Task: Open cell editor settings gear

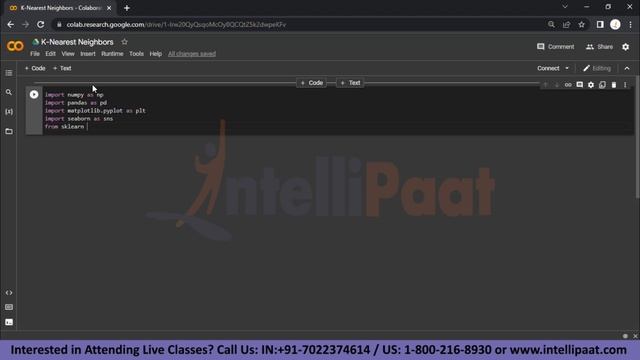Action: click(591, 85)
